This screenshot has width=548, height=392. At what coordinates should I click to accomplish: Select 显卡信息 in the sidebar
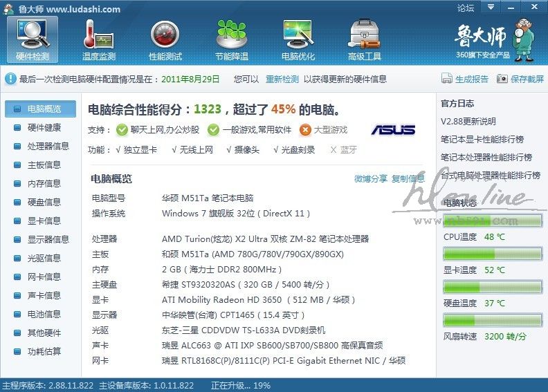pyautogui.click(x=44, y=221)
